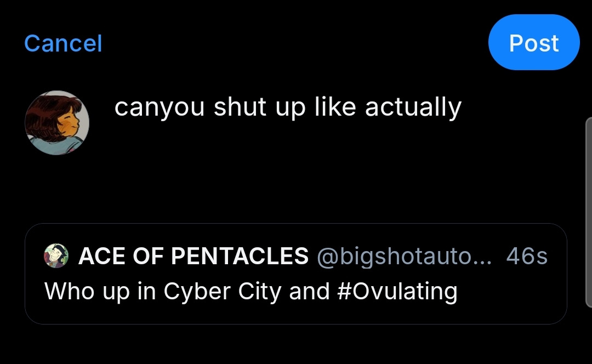
Task: Click the ACE OF PENTACLES display name
Action: (x=193, y=256)
